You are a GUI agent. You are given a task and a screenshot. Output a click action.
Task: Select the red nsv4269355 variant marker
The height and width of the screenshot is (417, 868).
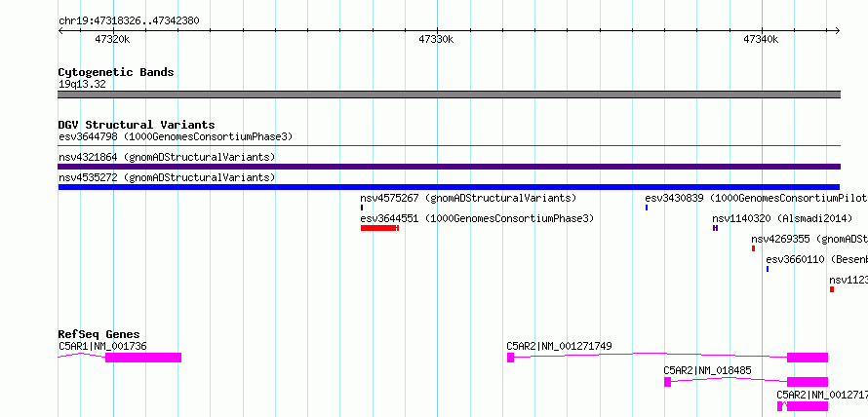coord(754,248)
